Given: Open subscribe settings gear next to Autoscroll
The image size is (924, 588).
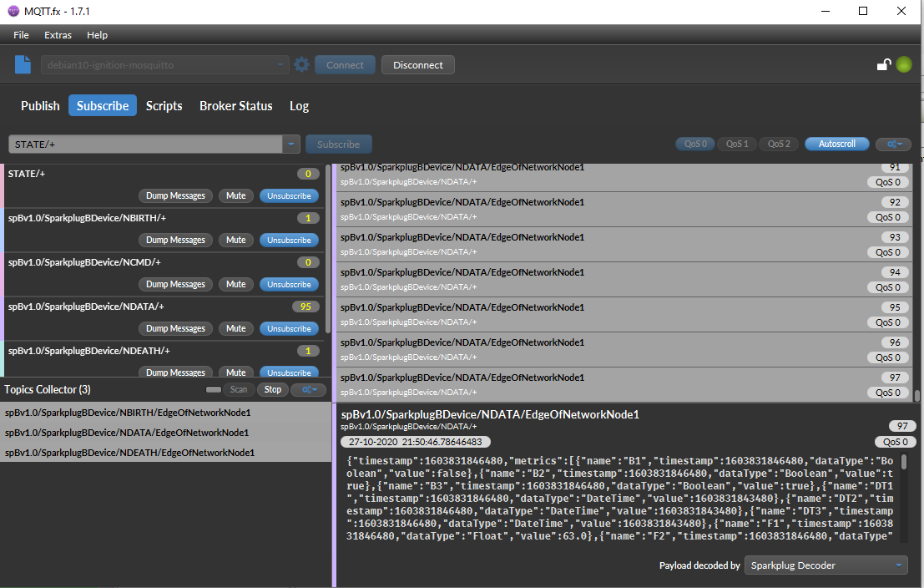Looking at the screenshot, I should pos(893,144).
